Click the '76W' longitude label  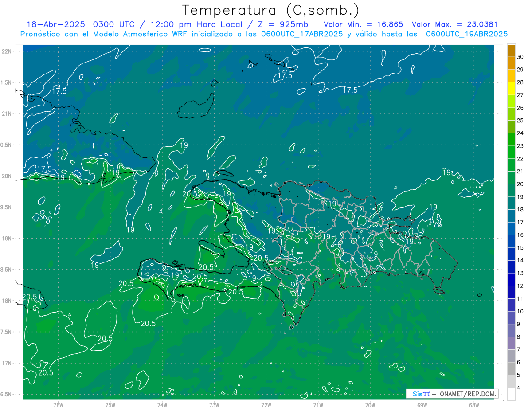click(58, 405)
